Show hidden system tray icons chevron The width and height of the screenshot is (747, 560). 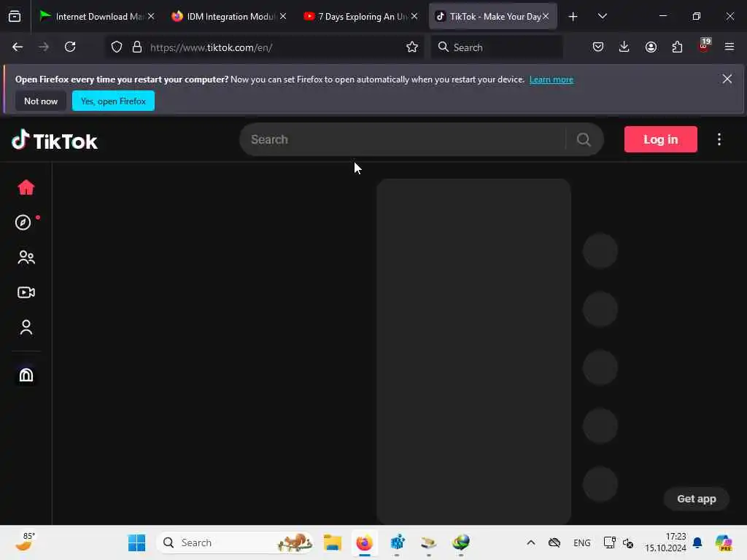(x=531, y=542)
